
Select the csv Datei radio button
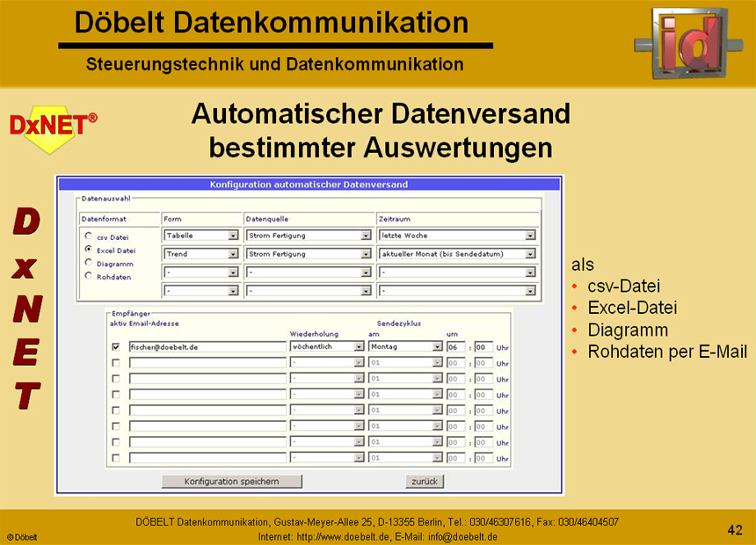88,236
